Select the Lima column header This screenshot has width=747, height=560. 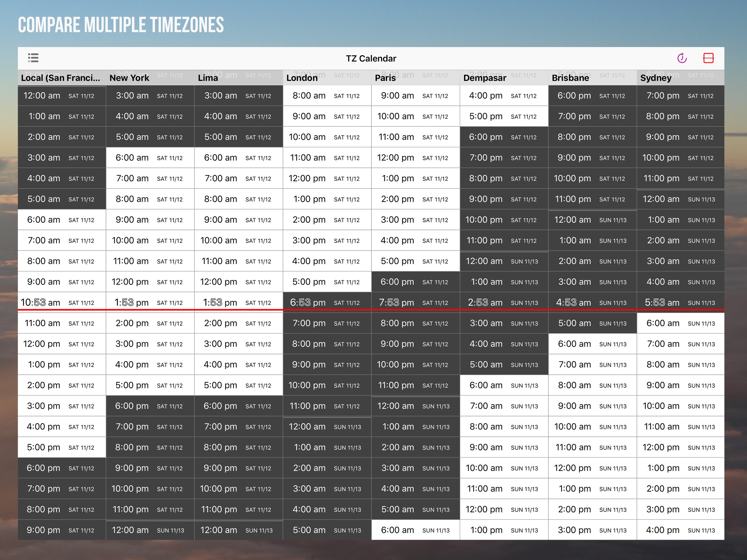(x=239, y=78)
